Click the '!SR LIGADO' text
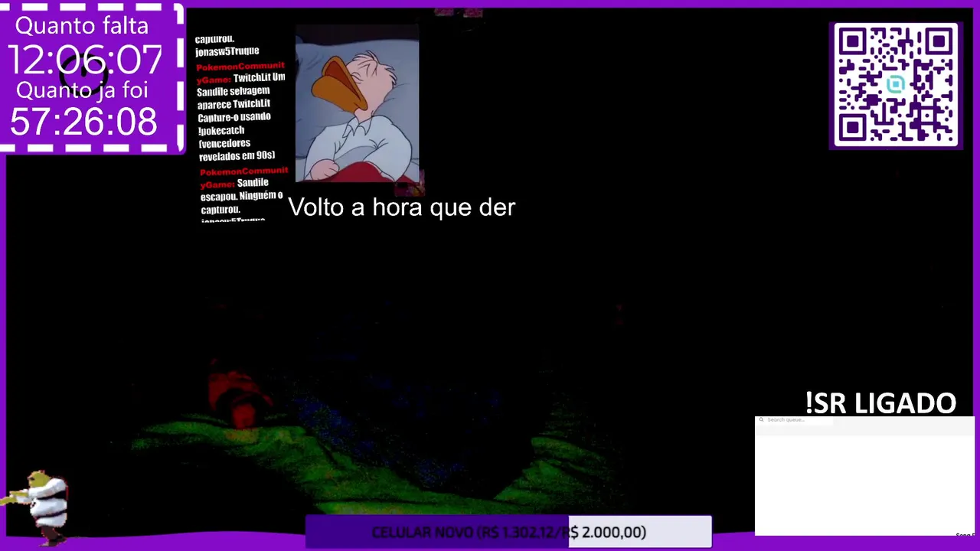This screenshot has width=980, height=551. [880, 403]
